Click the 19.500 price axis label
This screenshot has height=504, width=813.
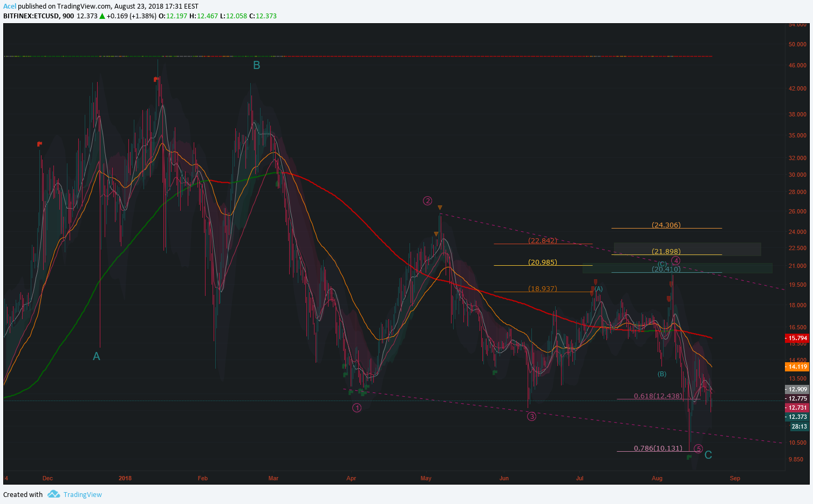click(x=797, y=285)
